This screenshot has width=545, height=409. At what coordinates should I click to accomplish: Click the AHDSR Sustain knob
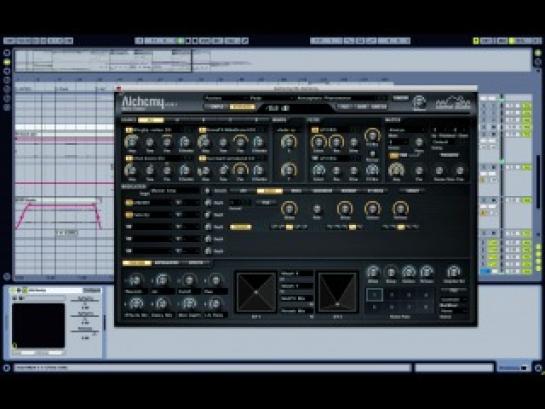372,208
